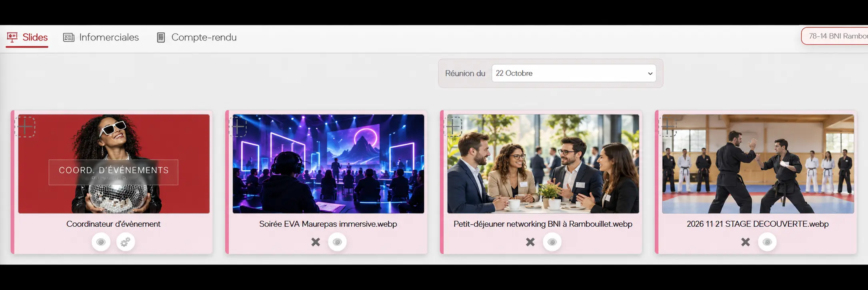Viewport: 868px width, 290px height.
Task: Expand the Réunion du date dropdown
Action: tap(574, 73)
